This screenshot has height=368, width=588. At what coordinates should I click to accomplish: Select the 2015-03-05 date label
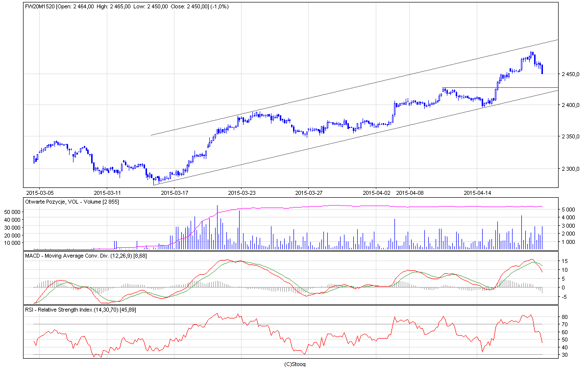coord(40,193)
